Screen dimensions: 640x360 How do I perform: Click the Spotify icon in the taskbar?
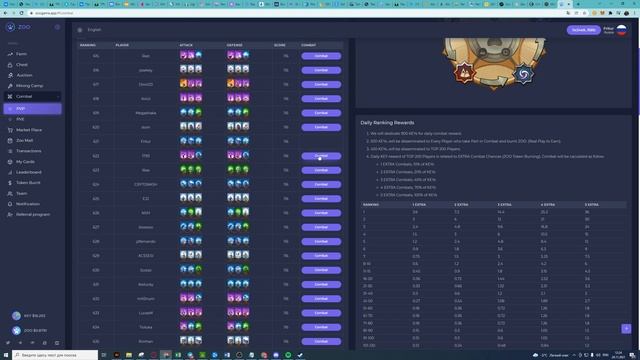pyautogui.click(x=288, y=355)
